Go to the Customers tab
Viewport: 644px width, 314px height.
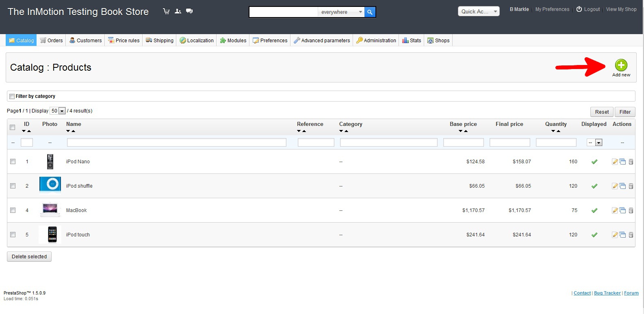(x=85, y=40)
